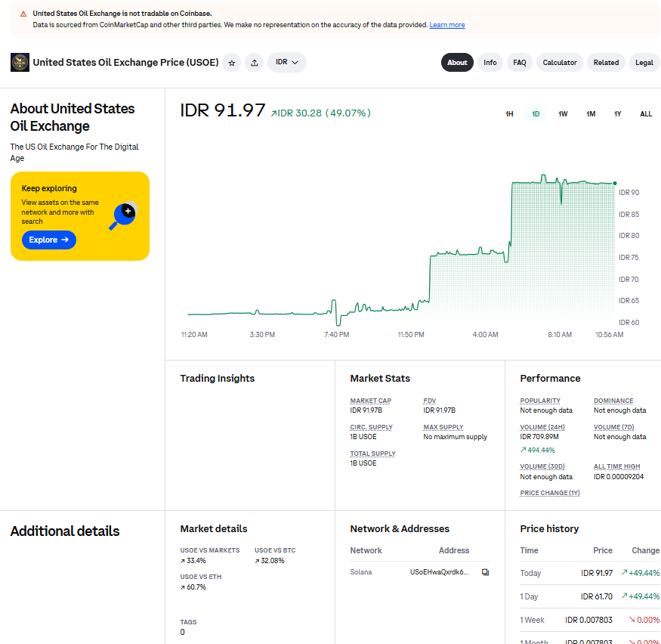Switch chart to 1M range
This screenshot has width=661, height=644.
(x=591, y=114)
